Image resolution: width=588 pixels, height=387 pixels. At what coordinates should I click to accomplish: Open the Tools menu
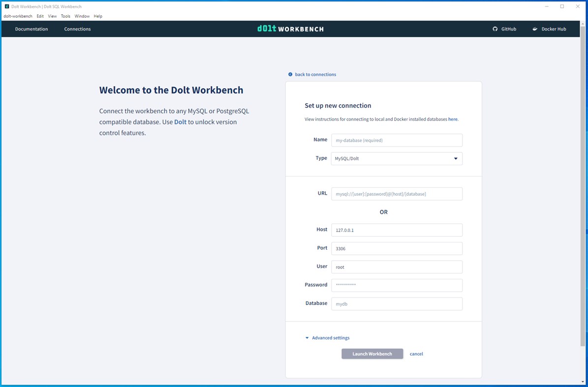tap(65, 16)
